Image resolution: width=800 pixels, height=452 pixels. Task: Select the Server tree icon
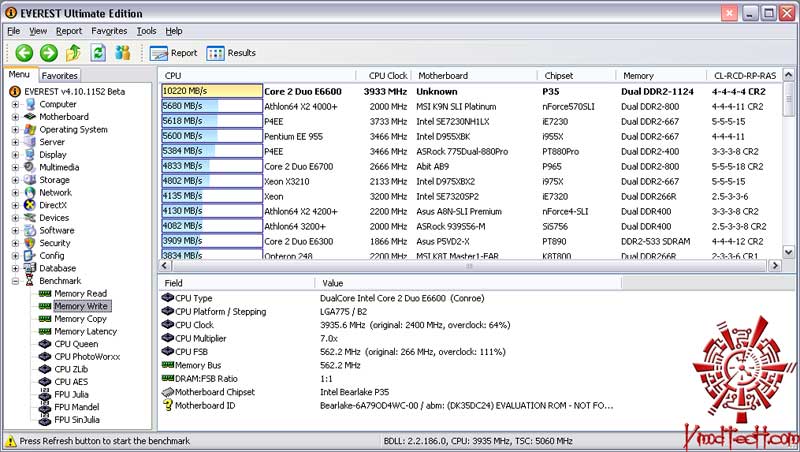pyautogui.click(x=30, y=142)
